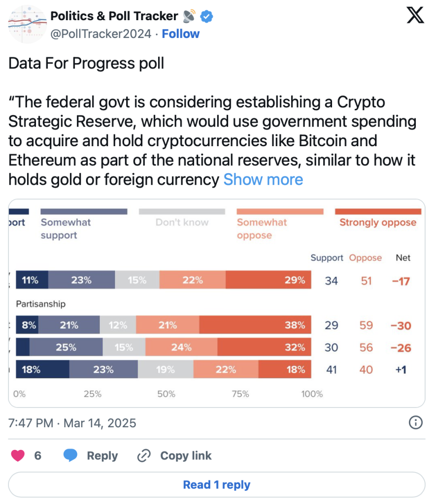The image size is (436, 504).
Task: Click the X logo icon
Action: [x=415, y=17]
